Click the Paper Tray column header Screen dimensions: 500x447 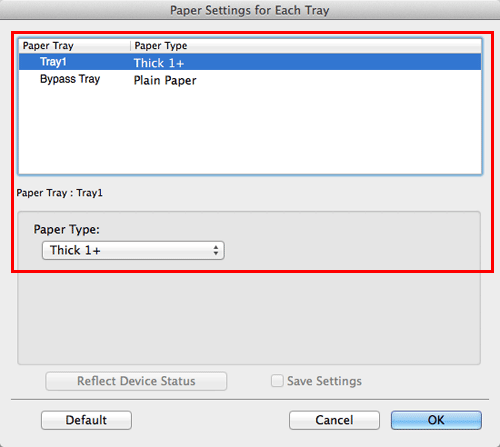tap(75, 46)
